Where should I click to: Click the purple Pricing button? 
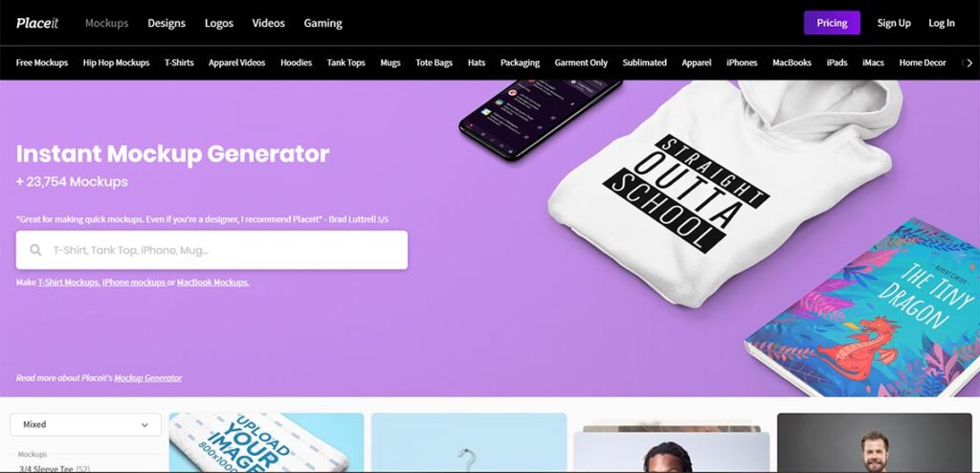pyautogui.click(x=832, y=23)
